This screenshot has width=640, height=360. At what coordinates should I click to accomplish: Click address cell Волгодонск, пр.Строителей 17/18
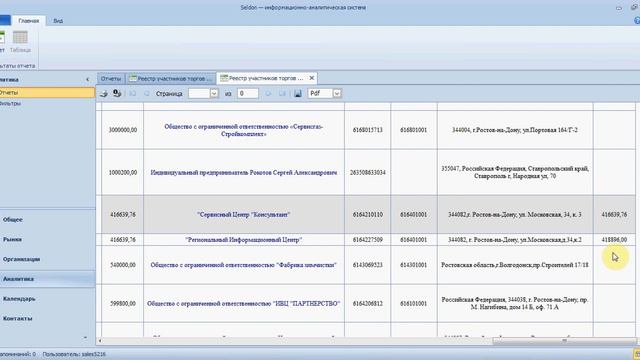515,265
